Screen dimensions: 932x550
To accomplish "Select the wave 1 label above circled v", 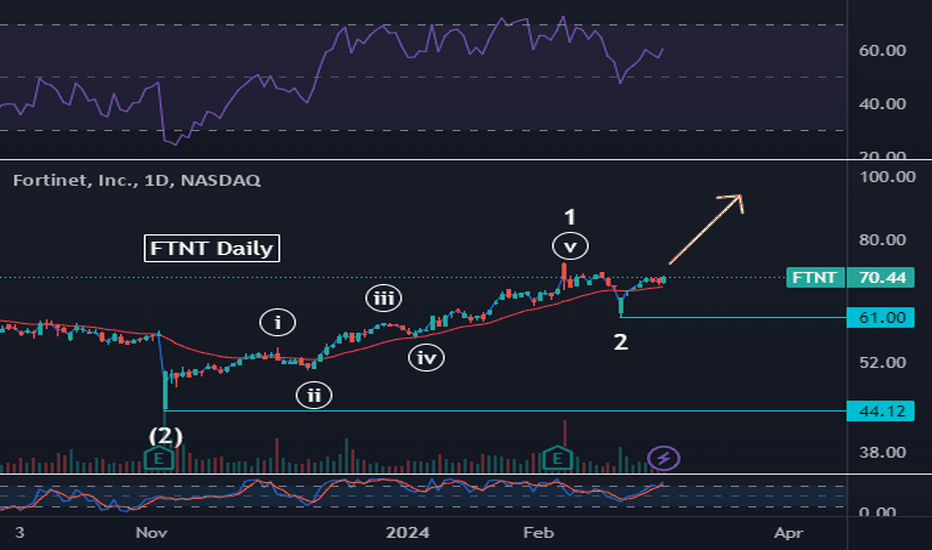I will [x=569, y=217].
